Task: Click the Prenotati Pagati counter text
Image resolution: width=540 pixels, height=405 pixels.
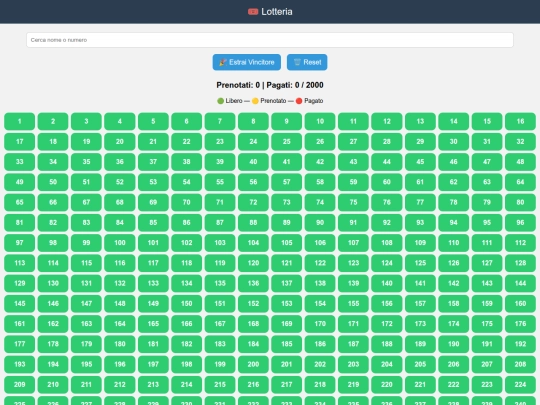Action: [x=270, y=85]
